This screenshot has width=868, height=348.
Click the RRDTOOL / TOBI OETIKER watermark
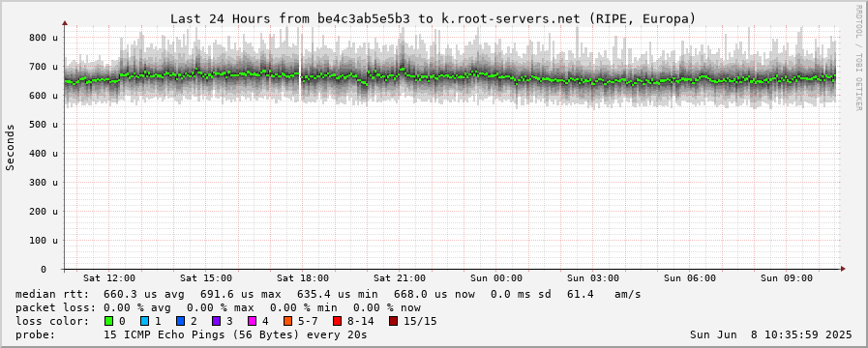(859, 56)
